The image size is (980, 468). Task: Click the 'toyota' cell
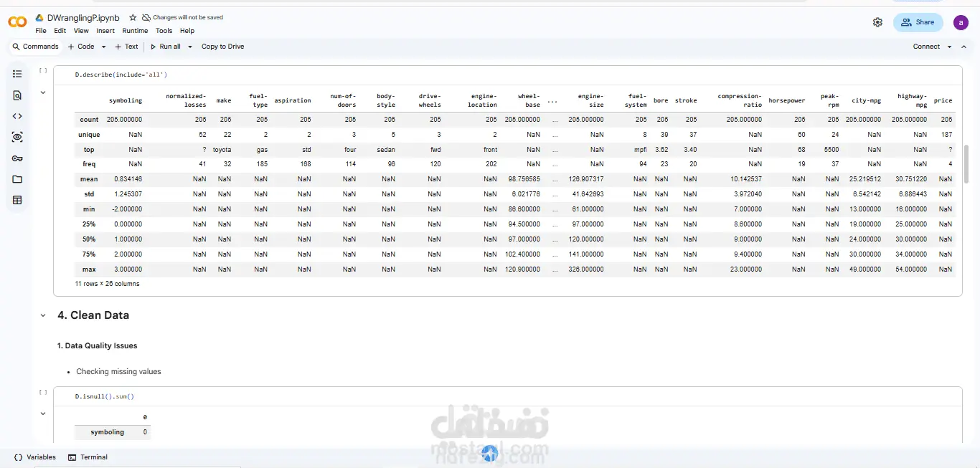222,150
